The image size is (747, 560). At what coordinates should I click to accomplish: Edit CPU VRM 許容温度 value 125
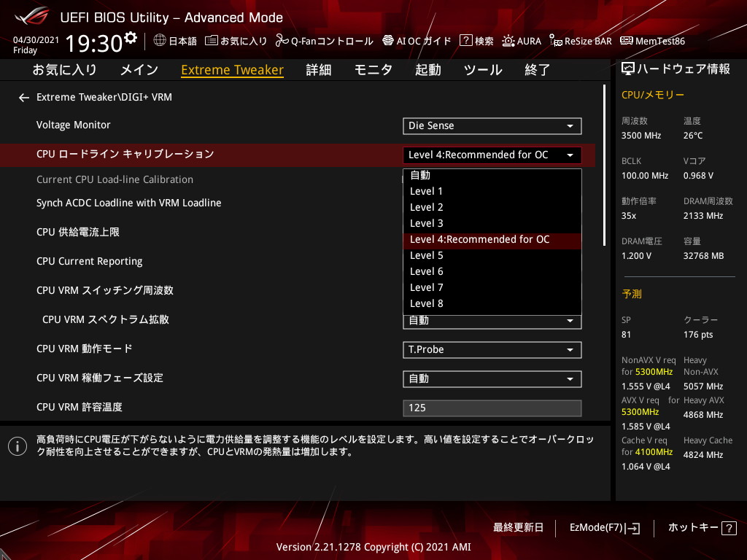click(x=492, y=408)
